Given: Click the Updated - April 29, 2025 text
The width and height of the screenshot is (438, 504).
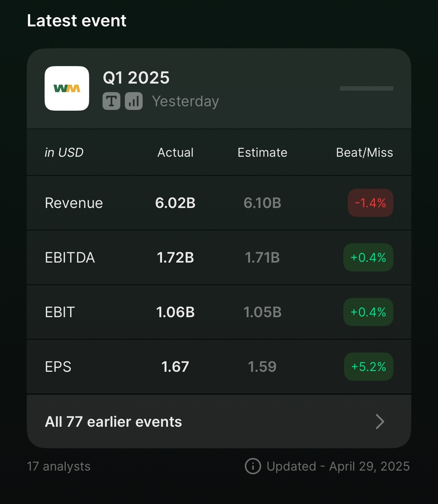Looking at the screenshot, I should [338, 466].
